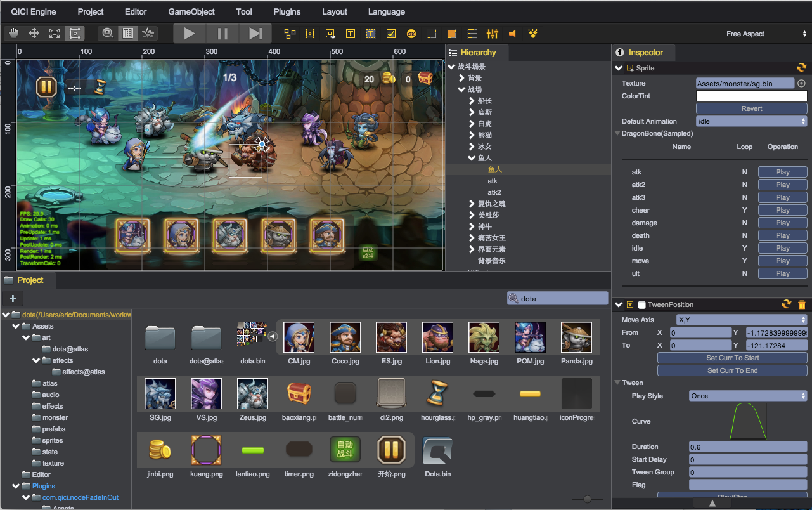Viewport: 812px width, 510px height.
Task: Create a scrollbar node from the toolbar
Action: coord(432,34)
